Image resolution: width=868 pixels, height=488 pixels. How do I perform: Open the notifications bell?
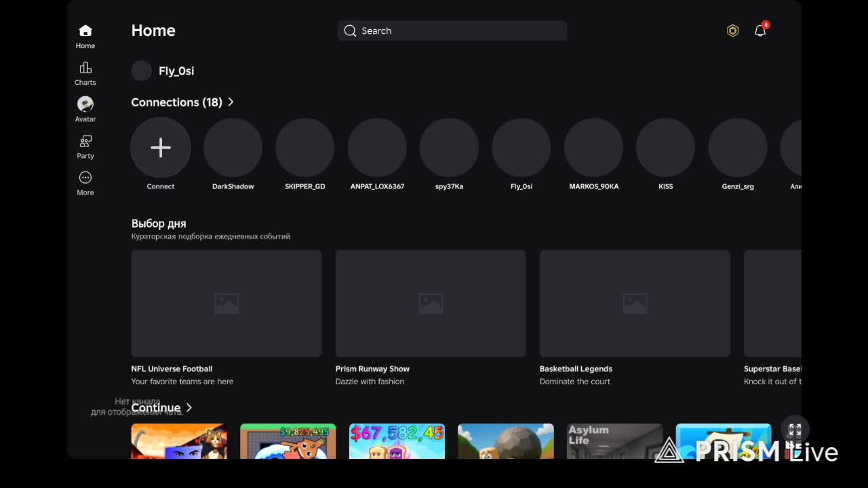(760, 30)
